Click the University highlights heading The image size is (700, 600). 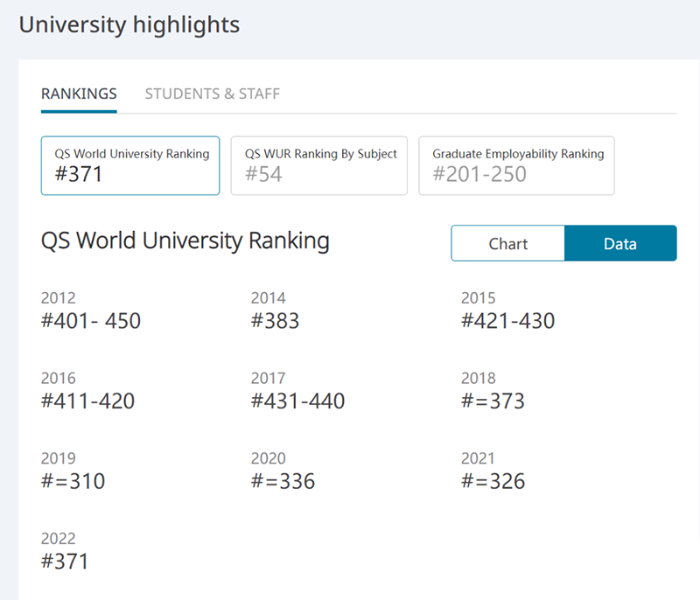129,25
